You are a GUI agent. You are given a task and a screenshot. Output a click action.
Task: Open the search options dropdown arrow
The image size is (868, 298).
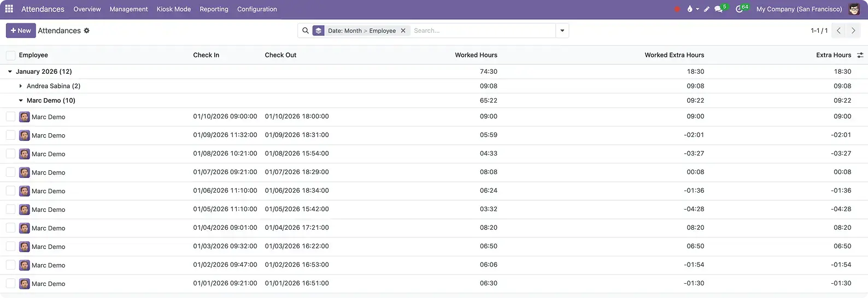tap(562, 31)
